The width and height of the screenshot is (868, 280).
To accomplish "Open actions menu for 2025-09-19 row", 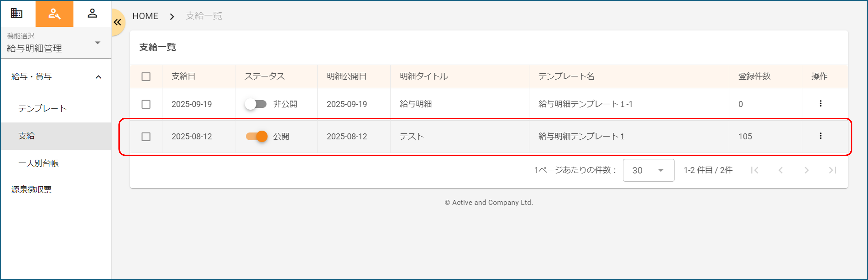I will [820, 104].
